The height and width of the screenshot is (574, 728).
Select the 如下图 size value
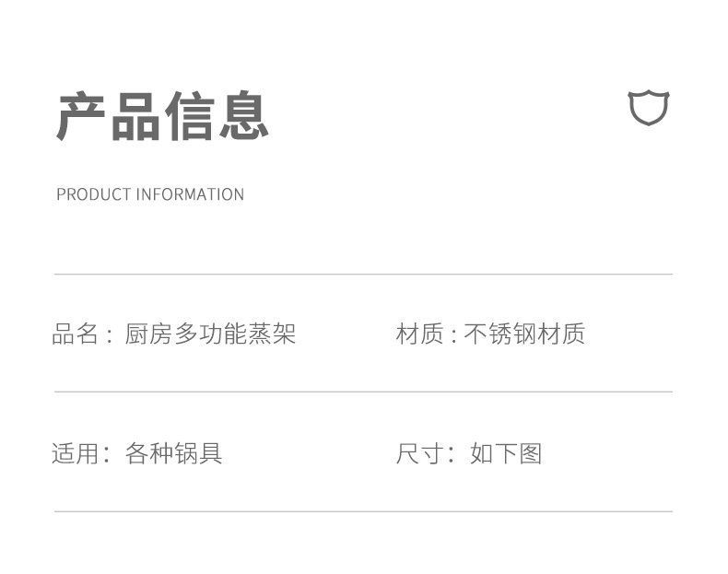(506, 453)
